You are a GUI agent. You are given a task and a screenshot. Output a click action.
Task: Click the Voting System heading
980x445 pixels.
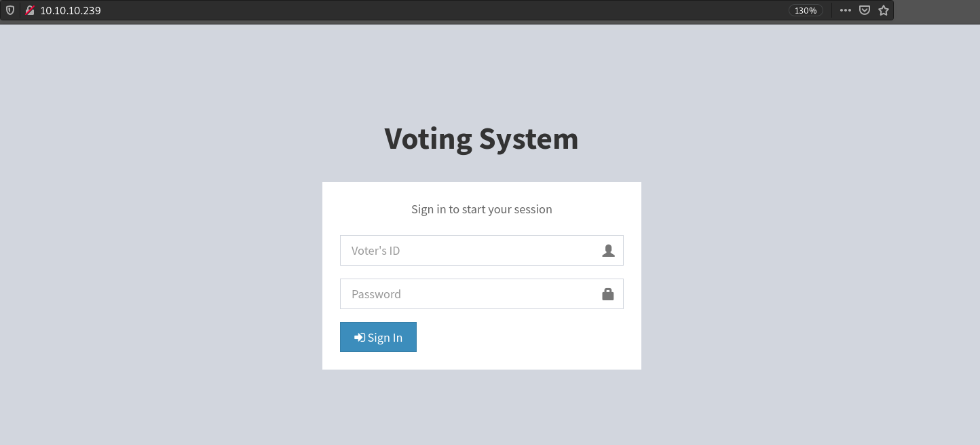(x=481, y=139)
